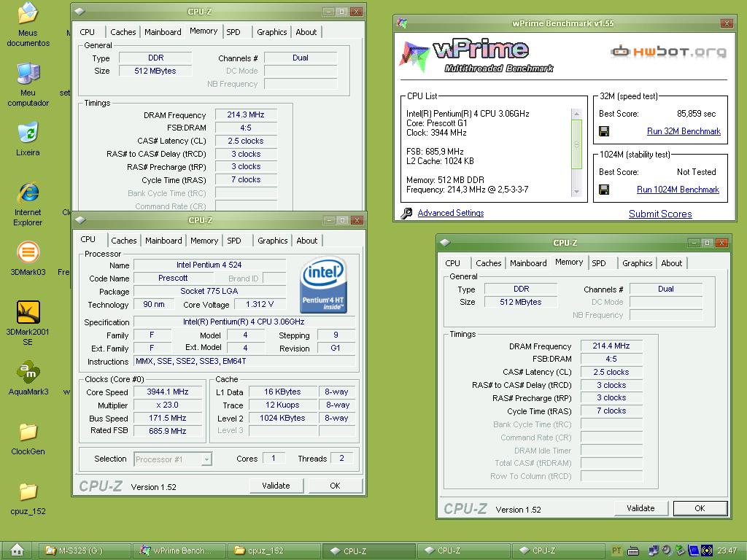Close the wPrime Benchmark window
Image resolution: width=747 pixels, height=560 pixels.
click(727, 23)
